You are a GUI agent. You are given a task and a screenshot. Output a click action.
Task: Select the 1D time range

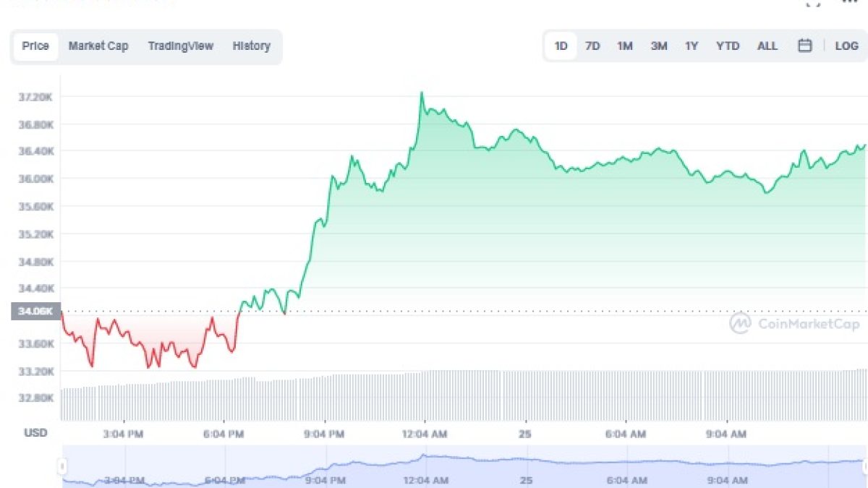click(x=561, y=46)
